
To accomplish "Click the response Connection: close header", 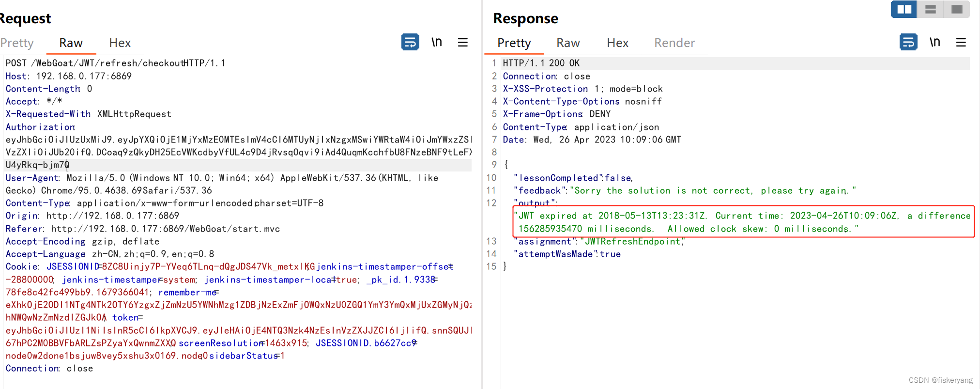I will [547, 76].
